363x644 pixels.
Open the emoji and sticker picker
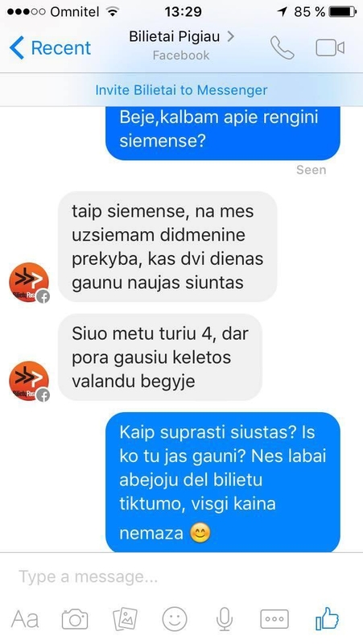175,618
